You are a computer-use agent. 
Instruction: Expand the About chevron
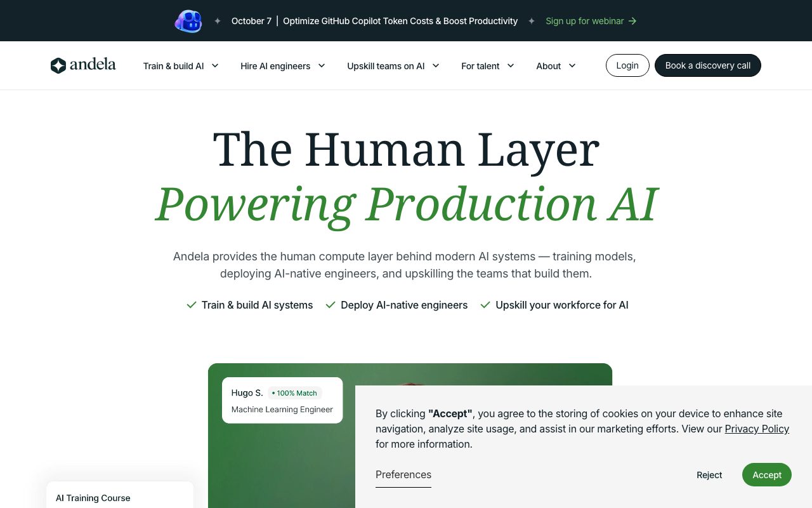point(572,65)
